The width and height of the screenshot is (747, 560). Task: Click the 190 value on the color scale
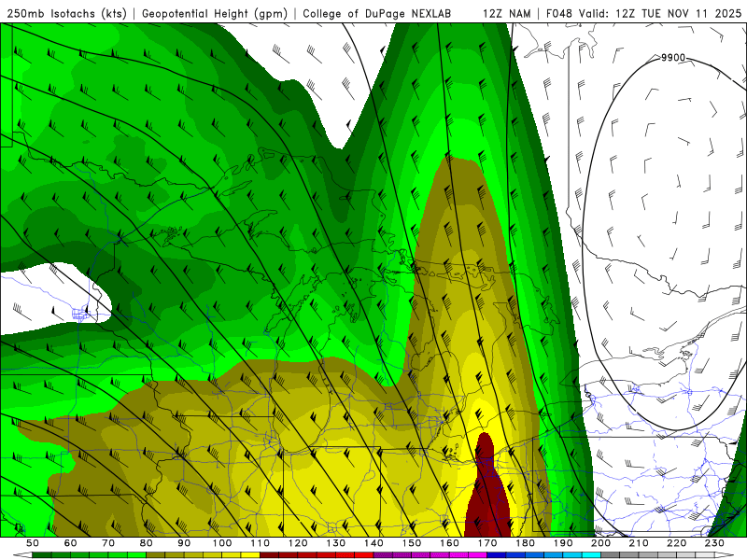tap(563, 543)
